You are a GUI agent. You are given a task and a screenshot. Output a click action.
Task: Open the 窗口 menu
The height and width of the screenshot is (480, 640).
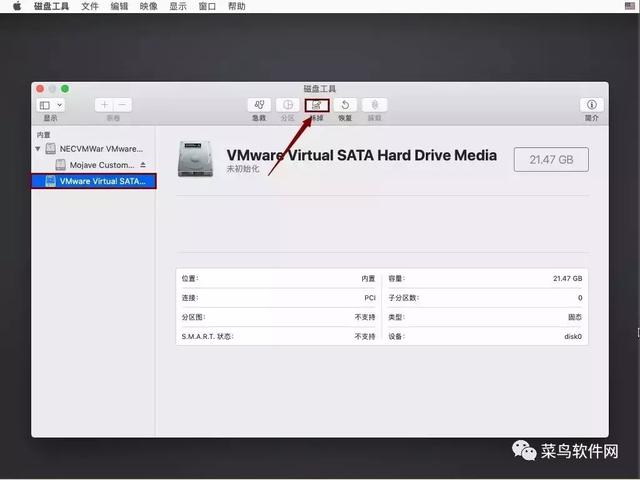click(207, 7)
